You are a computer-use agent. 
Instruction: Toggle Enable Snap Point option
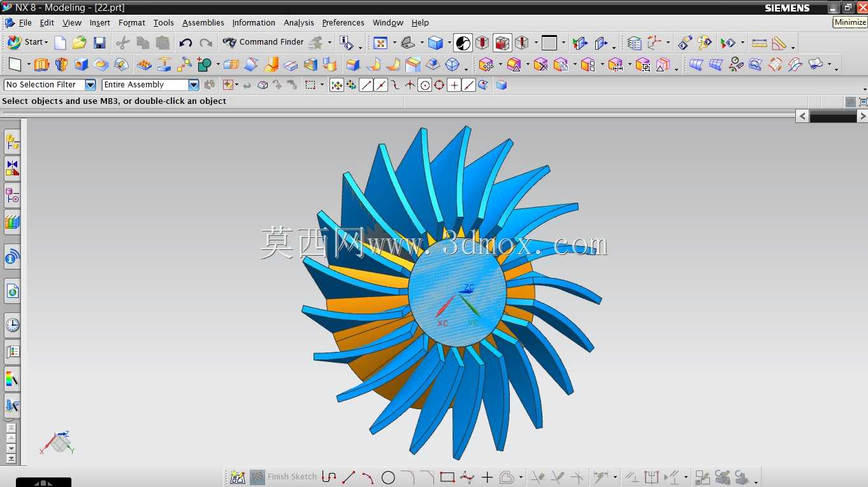pyautogui.click(x=337, y=85)
